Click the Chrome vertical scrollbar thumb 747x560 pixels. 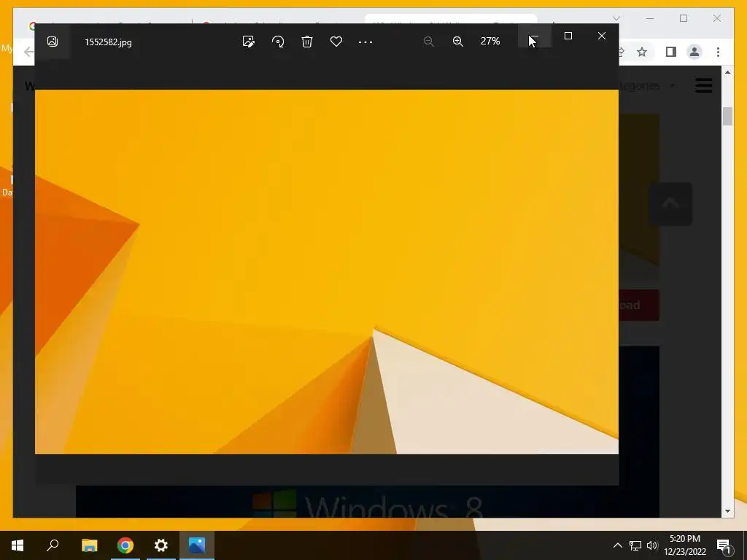coord(727,116)
